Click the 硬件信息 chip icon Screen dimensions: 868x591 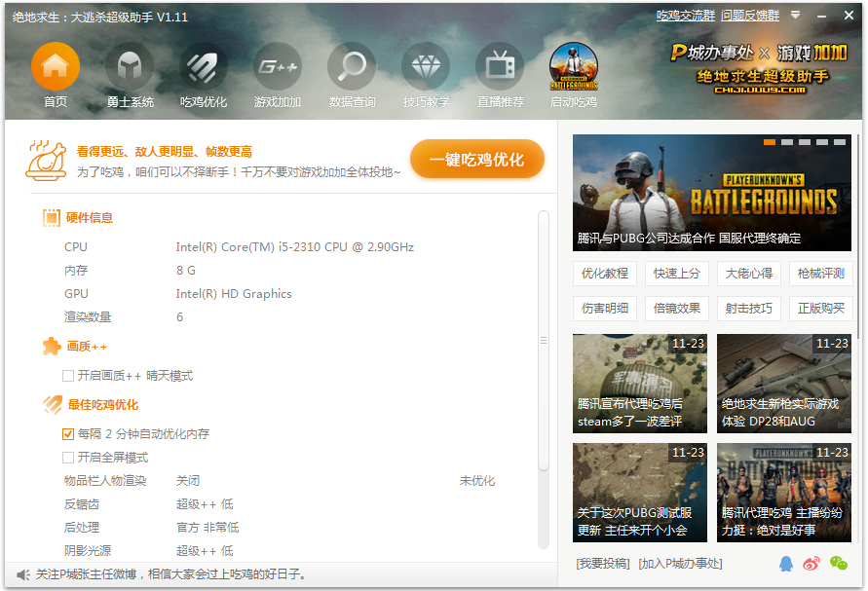51,217
